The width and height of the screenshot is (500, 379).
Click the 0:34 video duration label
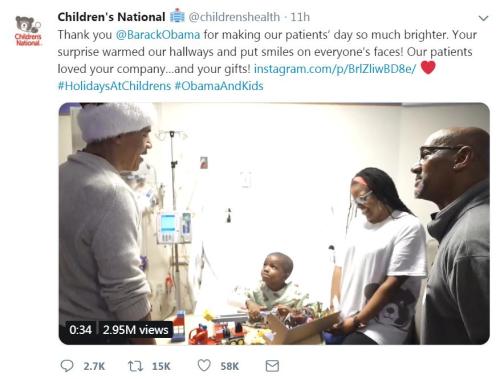(80, 330)
